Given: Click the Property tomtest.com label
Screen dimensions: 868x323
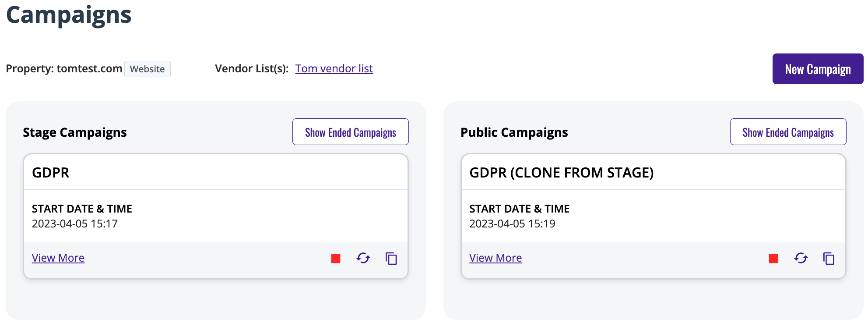Looking at the screenshot, I should point(64,69).
